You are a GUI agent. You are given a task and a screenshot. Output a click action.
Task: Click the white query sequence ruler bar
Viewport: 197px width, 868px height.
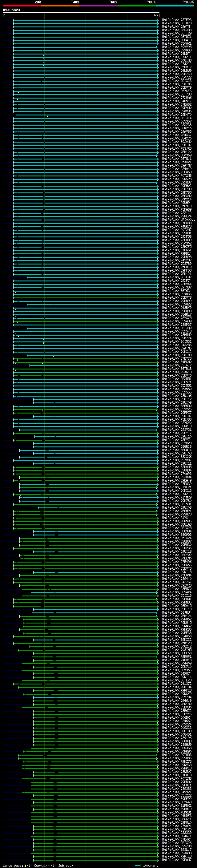(x=81, y=12)
